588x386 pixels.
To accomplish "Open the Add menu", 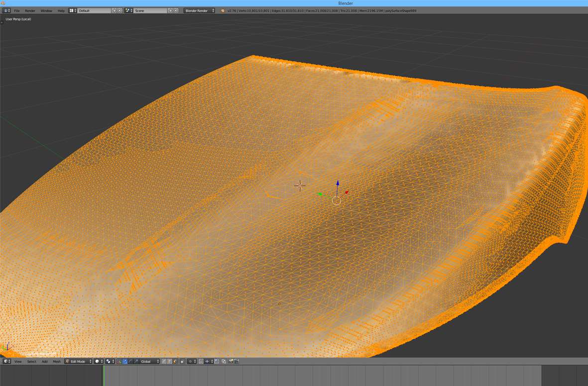I will tap(45, 361).
